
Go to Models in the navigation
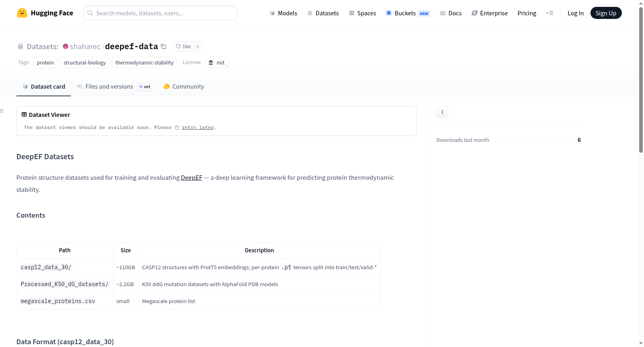pyautogui.click(x=283, y=13)
